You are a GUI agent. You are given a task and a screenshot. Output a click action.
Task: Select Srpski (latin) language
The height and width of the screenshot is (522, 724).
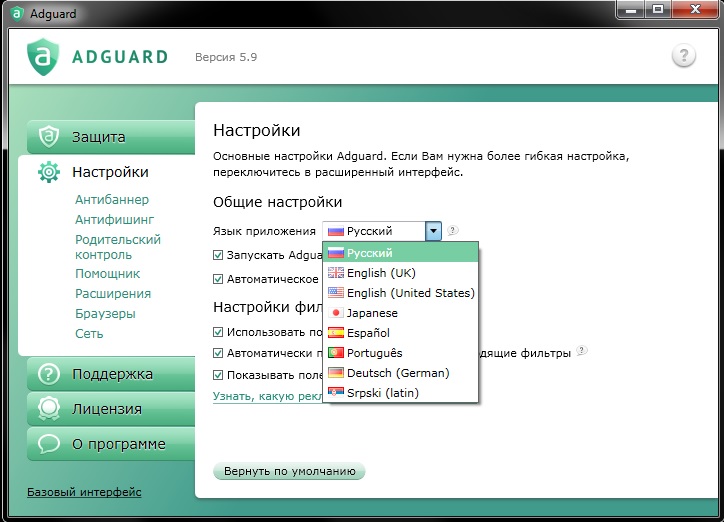coord(400,393)
